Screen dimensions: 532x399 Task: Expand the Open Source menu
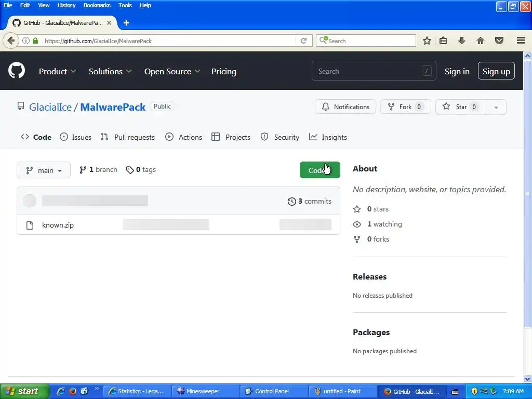click(172, 71)
